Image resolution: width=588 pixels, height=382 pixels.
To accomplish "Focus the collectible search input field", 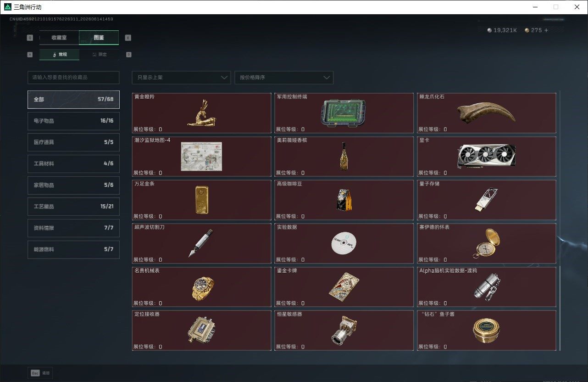I will coord(73,78).
